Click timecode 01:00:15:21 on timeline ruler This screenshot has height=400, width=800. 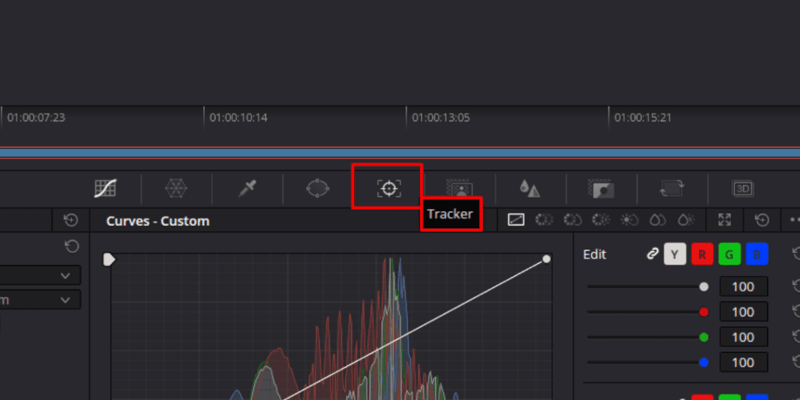[643, 118]
